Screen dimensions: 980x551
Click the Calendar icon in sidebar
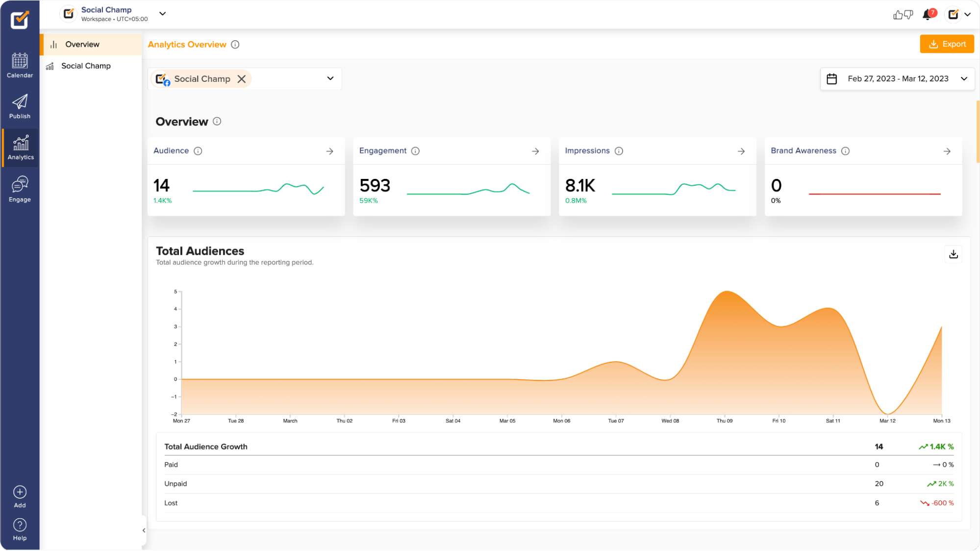tap(20, 63)
